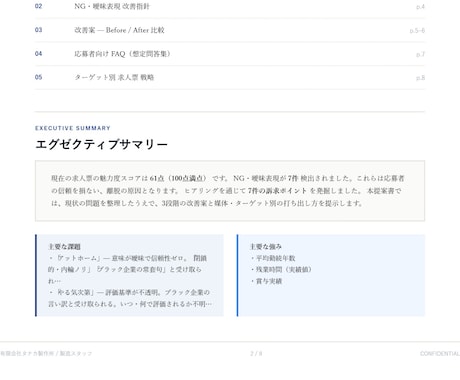The width and height of the screenshot is (460, 380).
Task: Click the '主要な強み' card title
Action: 266,247
